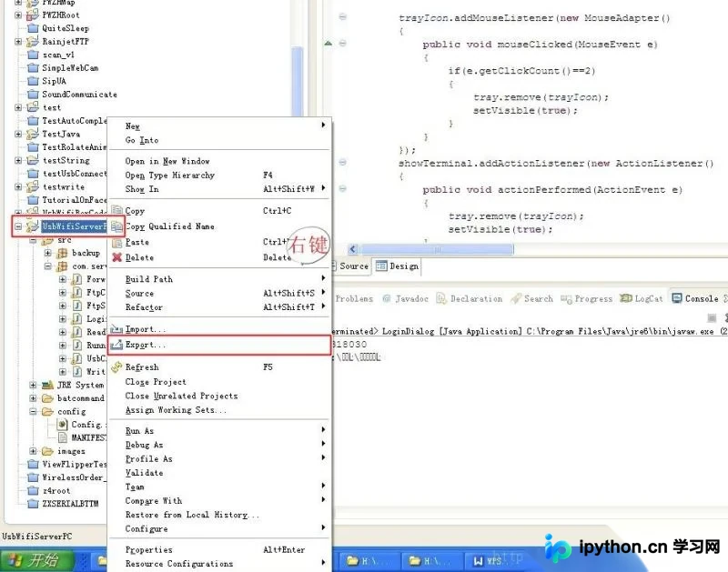Open the Build Path submenu arrow
The height and width of the screenshot is (572, 728).
click(x=323, y=278)
